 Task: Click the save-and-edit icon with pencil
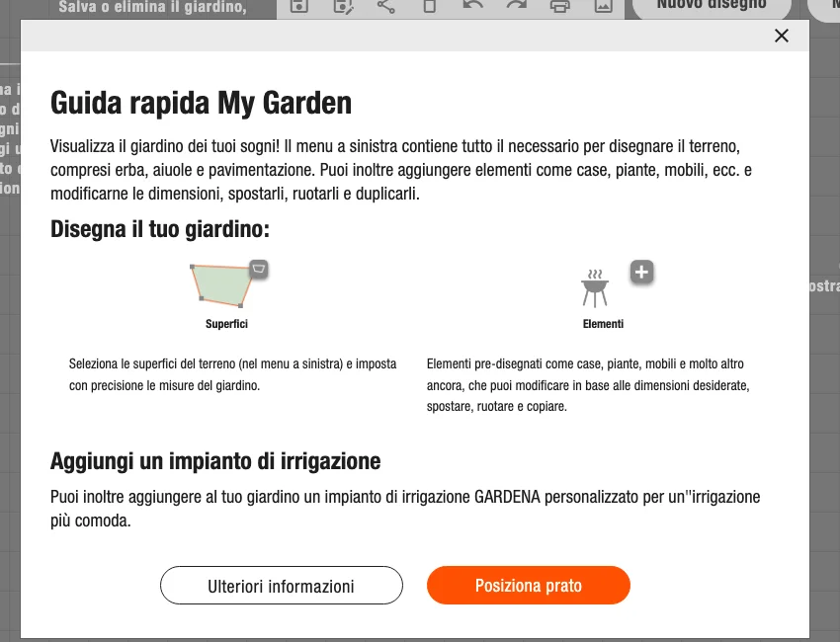click(x=343, y=7)
